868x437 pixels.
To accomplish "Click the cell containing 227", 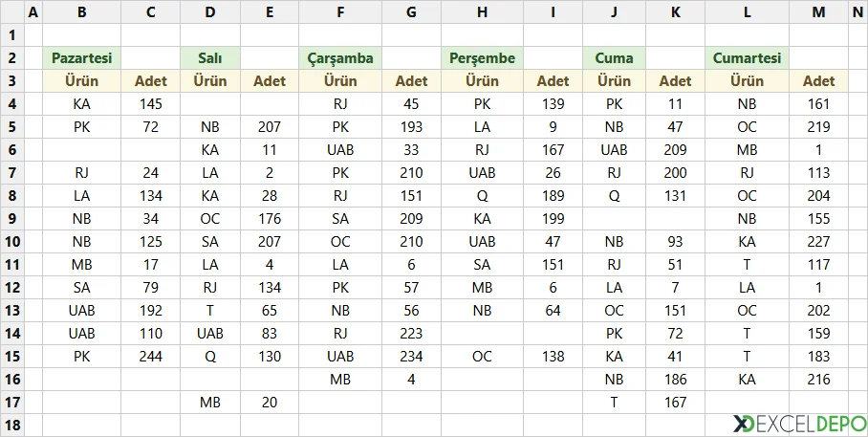I will 818,242.
